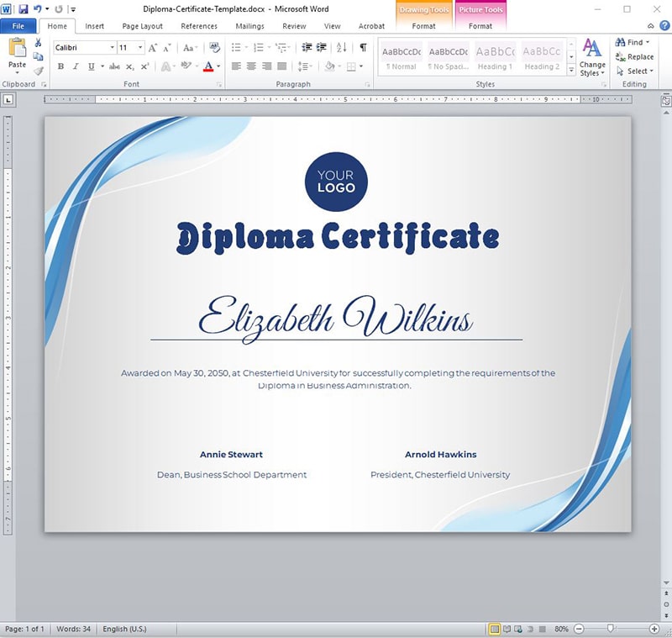Toggle Strikethrough formatting

click(114, 66)
